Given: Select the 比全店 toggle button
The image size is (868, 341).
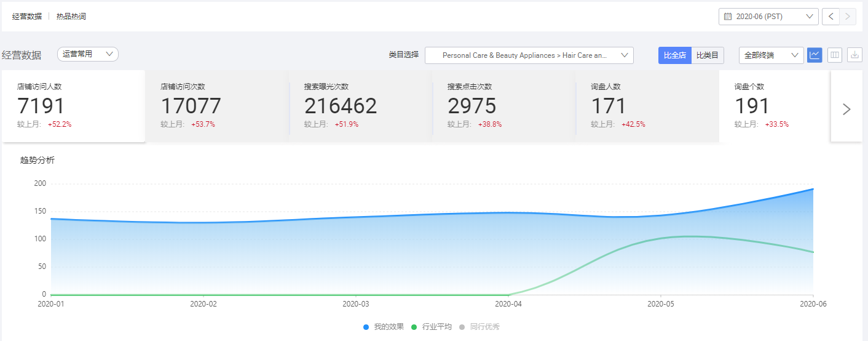Looking at the screenshot, I should [x=675, y=55].
